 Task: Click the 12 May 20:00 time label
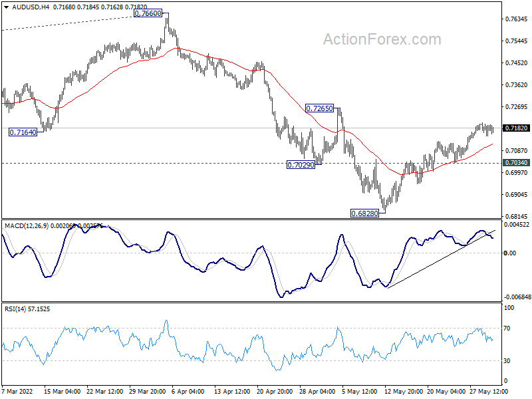[x=404, y=392]
